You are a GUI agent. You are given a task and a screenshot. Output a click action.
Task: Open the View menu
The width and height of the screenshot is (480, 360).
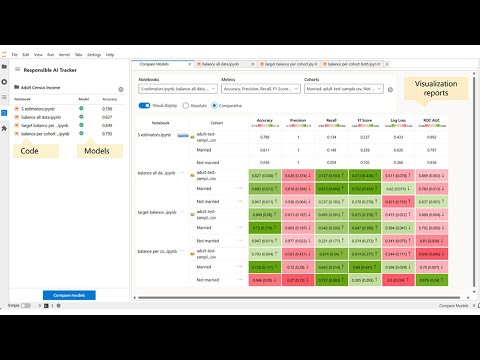pos(38,55)
